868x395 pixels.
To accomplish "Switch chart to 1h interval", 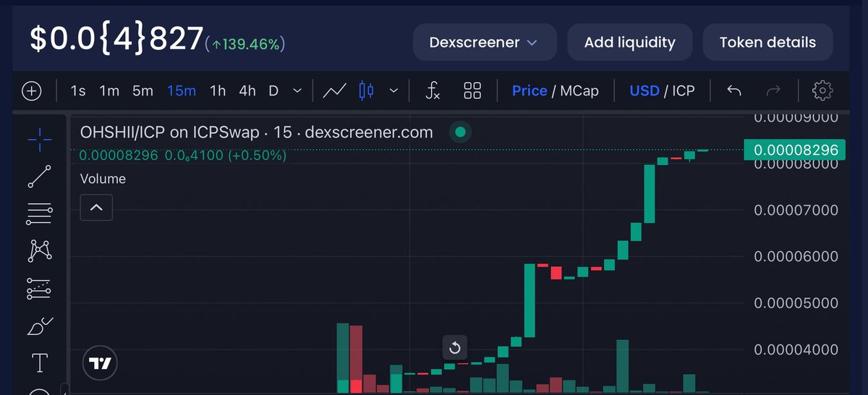I will (x=218, y=91).
